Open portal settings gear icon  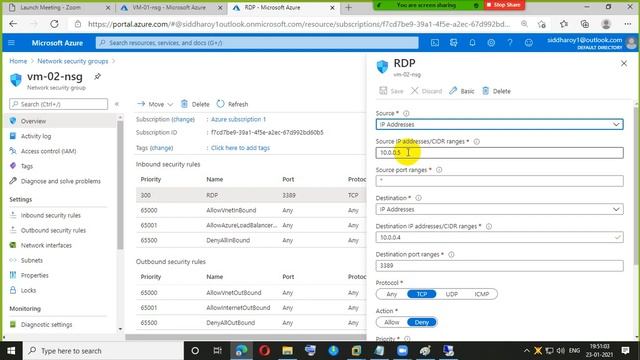coord(491,43)
